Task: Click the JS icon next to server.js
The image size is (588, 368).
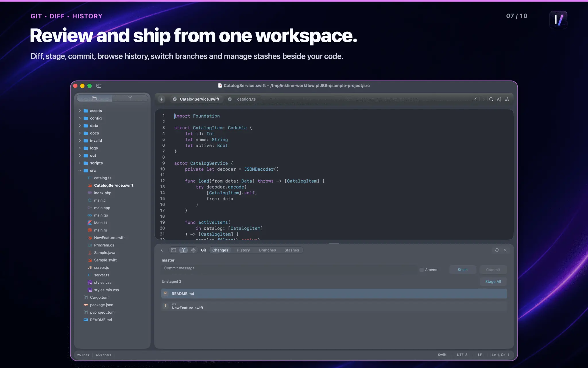Action: pyautogui.click(x=90, y=268)
